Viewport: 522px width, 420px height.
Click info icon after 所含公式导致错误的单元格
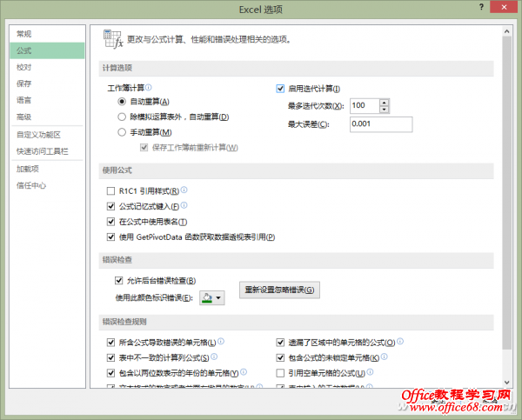click(x=221, y=341)
